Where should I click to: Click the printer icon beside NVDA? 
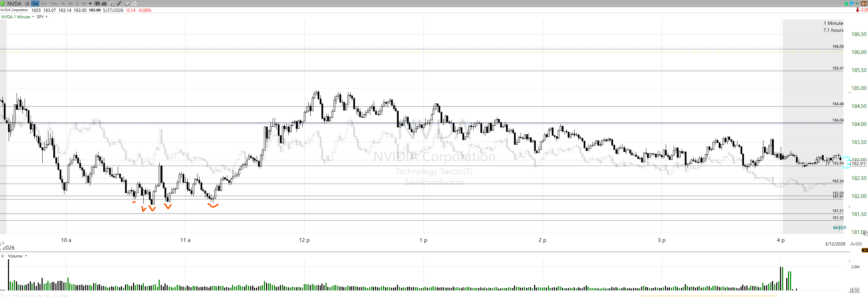pyautogui.click(x=27, y=3)
